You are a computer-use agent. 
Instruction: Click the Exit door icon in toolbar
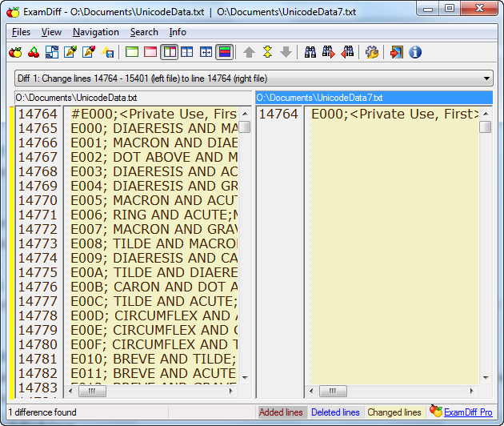click(x=396, y=52)
